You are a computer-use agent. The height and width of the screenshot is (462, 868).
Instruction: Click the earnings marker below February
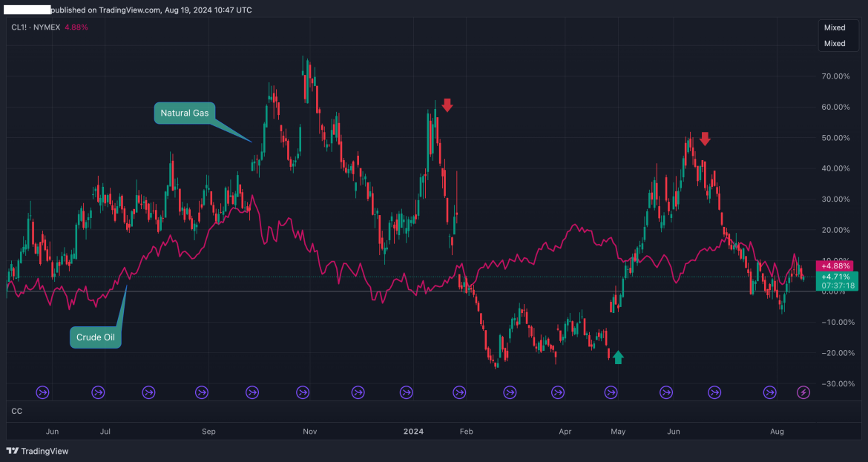(x=458, y=392)
